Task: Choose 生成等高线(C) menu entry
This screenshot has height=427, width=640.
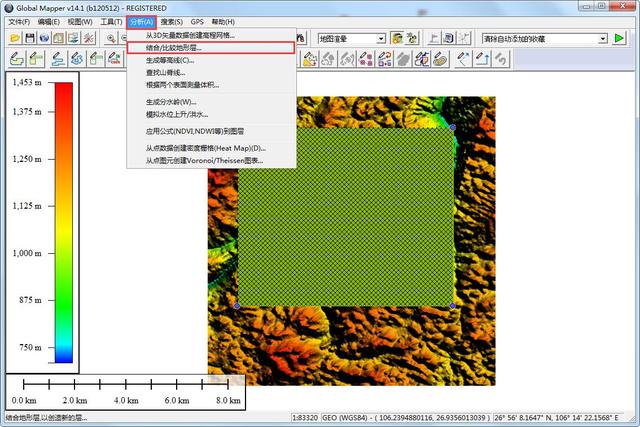Action: tap(211, 60)
